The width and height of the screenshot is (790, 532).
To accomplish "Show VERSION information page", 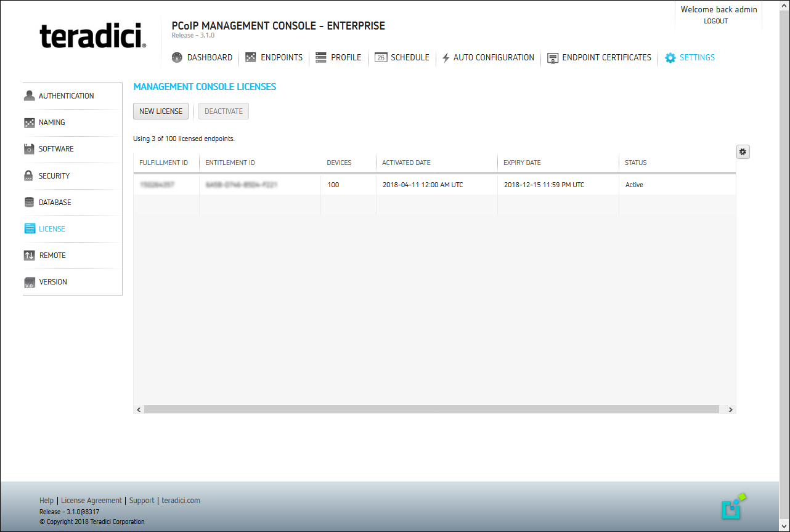I will (x=53, y=282).
